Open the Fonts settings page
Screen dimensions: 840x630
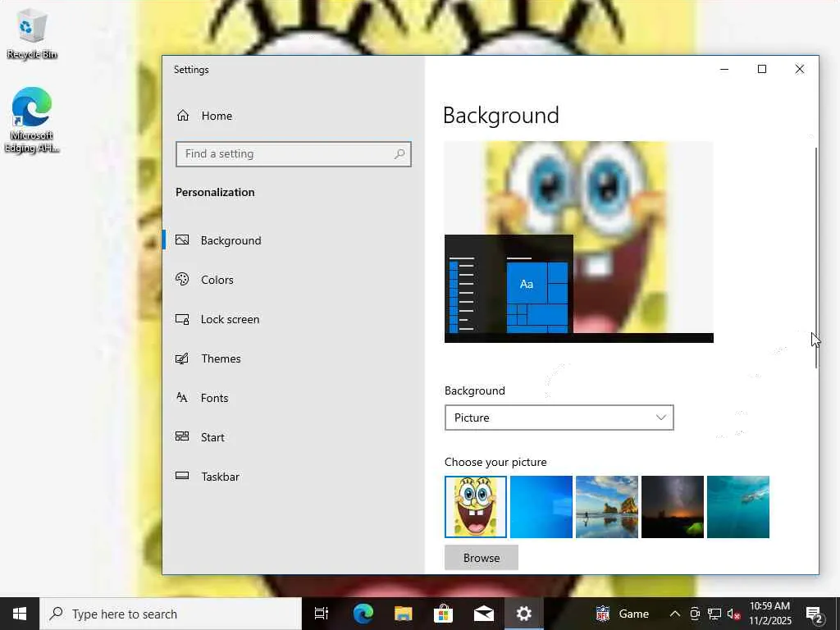click(294, 398)
